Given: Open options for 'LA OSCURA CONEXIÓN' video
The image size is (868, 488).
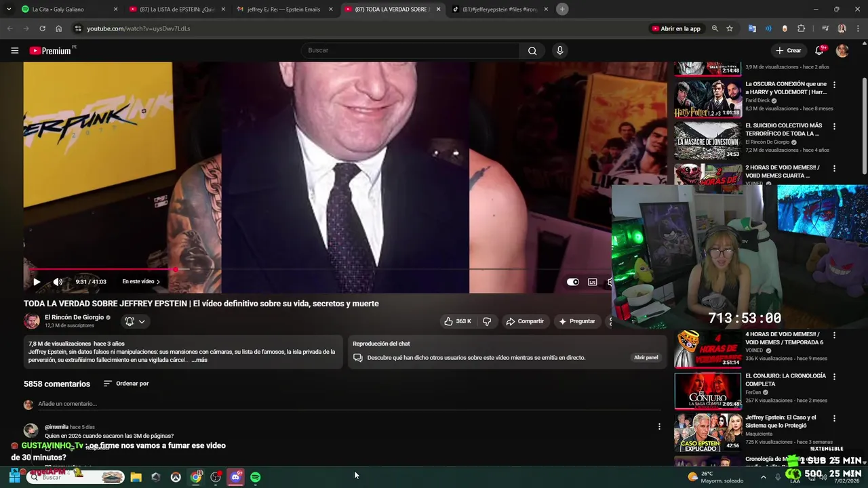Looking at the screenshot, I should pyautogui.click(x=834, y=85).
